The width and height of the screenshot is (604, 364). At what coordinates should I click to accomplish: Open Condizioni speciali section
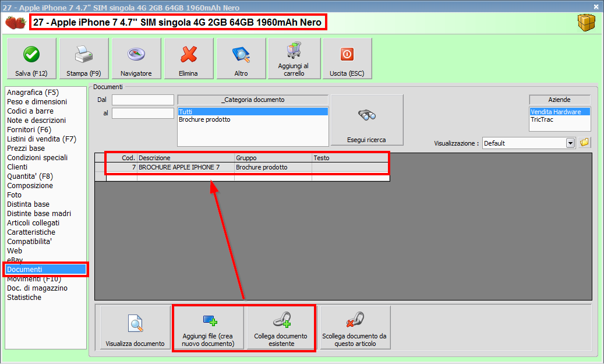(x=37, y=158)
